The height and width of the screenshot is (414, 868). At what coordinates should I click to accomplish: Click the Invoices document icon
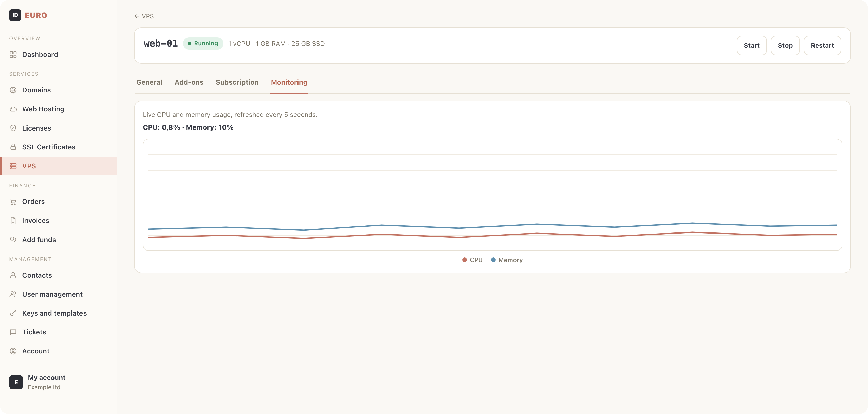point(13,220)
